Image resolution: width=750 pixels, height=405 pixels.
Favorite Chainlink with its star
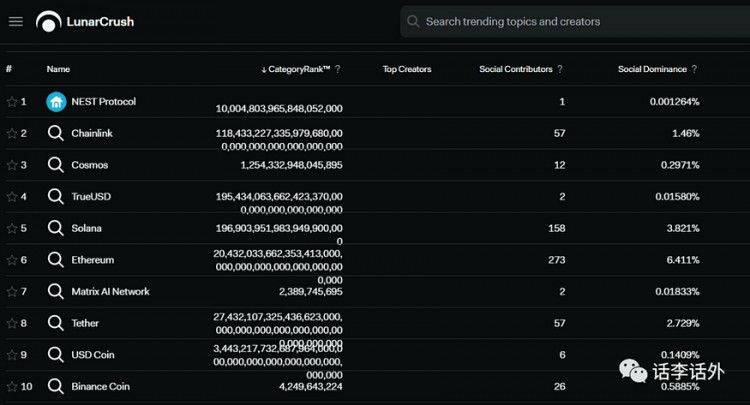(x=11, y=133)
